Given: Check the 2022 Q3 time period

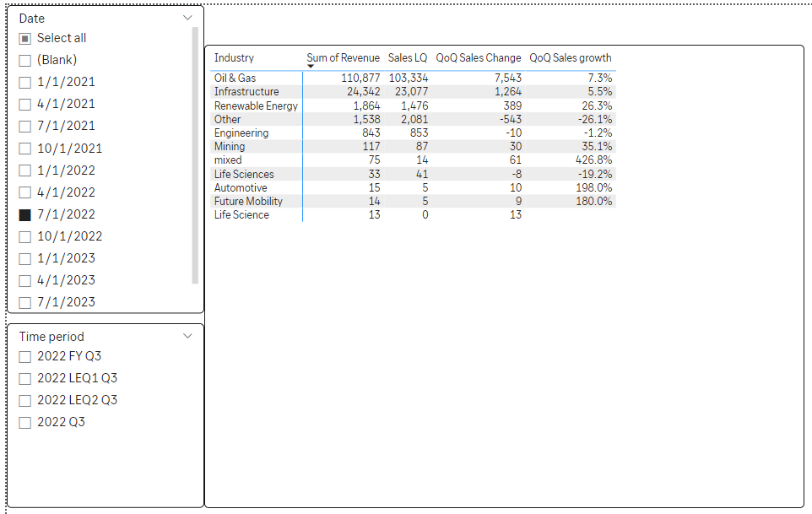Looking at the screenshot, I should [x=24, y=423].
